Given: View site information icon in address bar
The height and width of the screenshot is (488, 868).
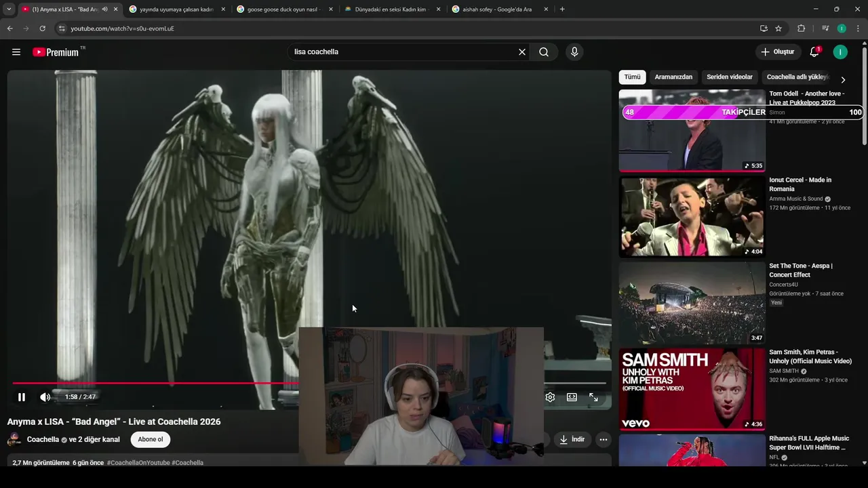Looking at the screenshot, I should coord(61,28).
